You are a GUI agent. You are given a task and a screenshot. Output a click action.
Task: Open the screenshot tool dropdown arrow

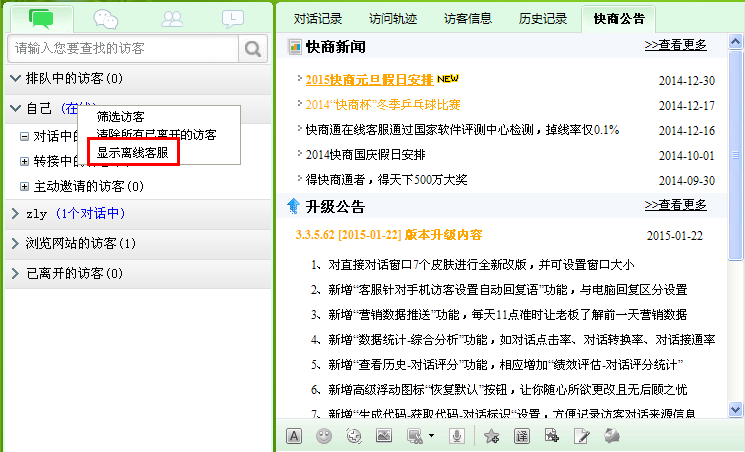pyautogui.click(x=431, y=436)
